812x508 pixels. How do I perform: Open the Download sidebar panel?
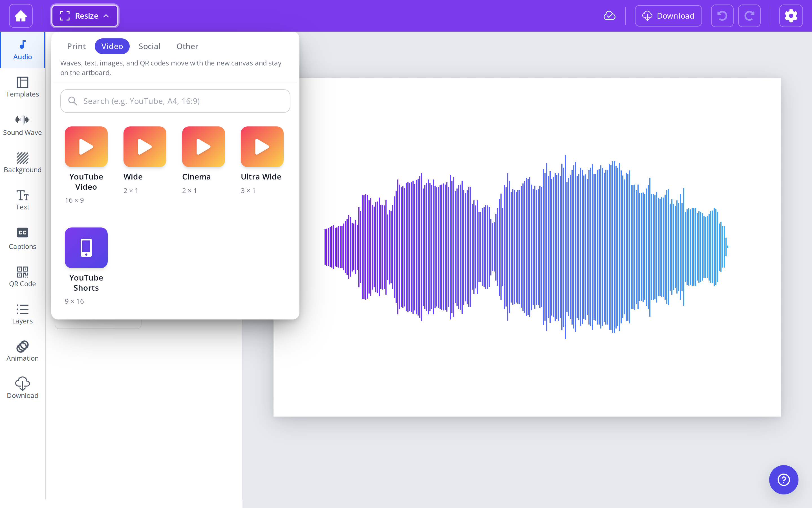(23, 388)
